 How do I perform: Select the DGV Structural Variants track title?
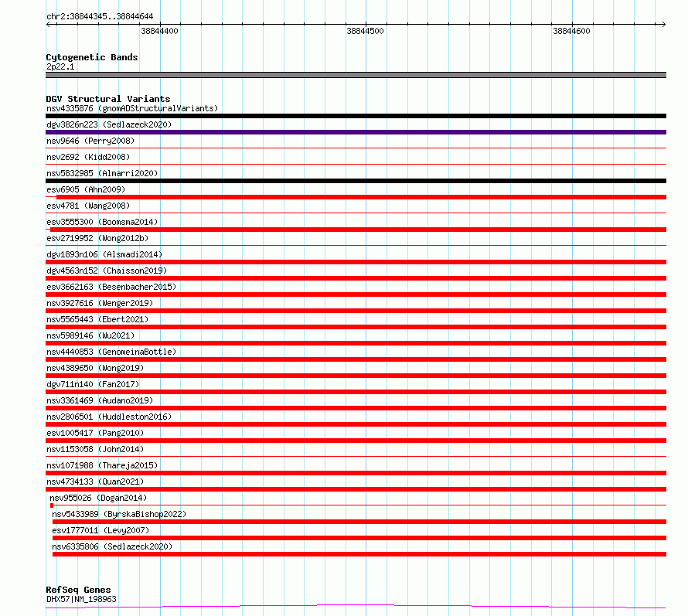click(108, 99)
